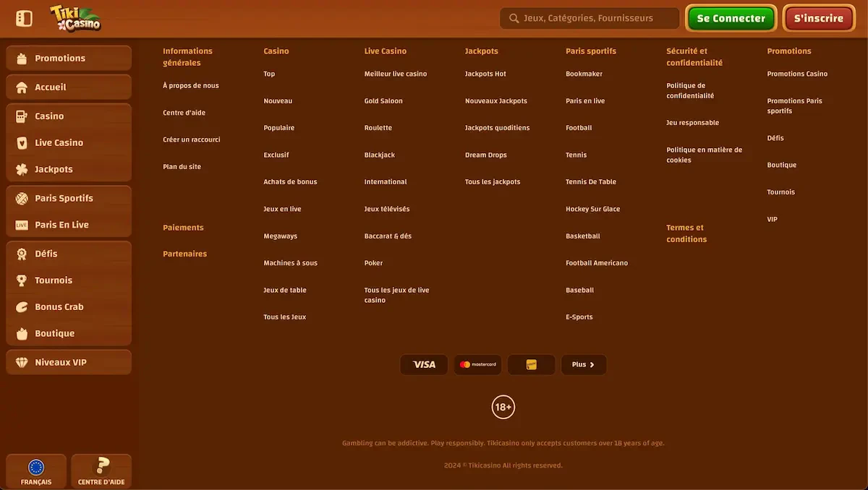Click the Créer un raccourci link
Screen dimensions: 868x490
pos(192,139)
